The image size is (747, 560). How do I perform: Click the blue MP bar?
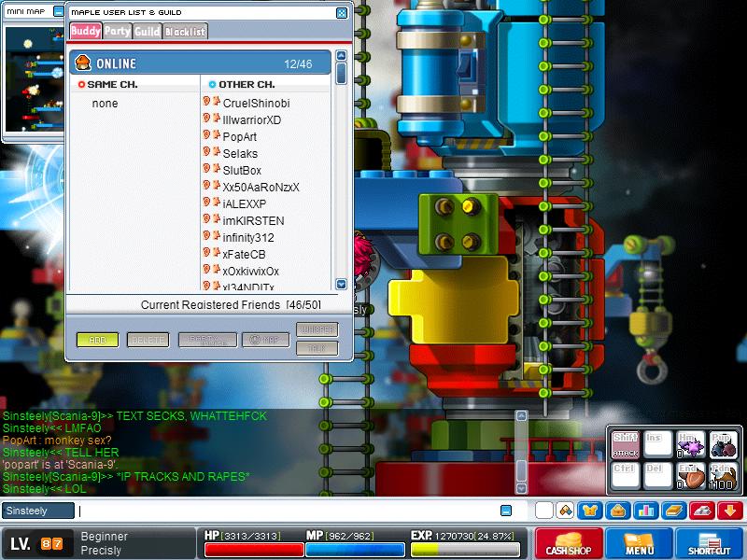355,550
